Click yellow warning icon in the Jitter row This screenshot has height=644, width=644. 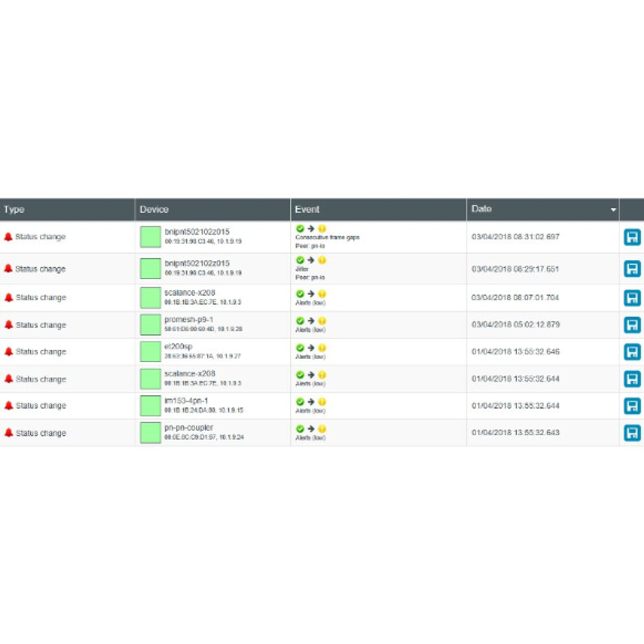pyautogui.click(x=322, y=260)
